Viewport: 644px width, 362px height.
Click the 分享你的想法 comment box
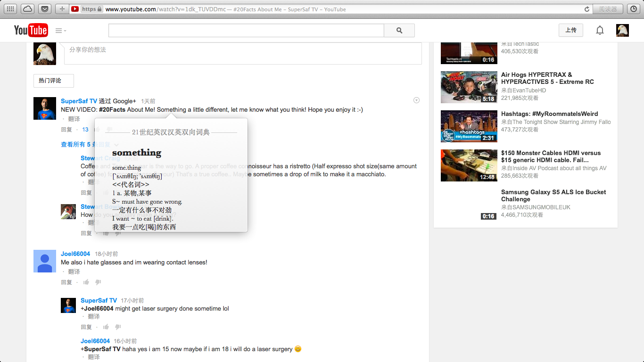pyautogui.click(x=243, y=53)
